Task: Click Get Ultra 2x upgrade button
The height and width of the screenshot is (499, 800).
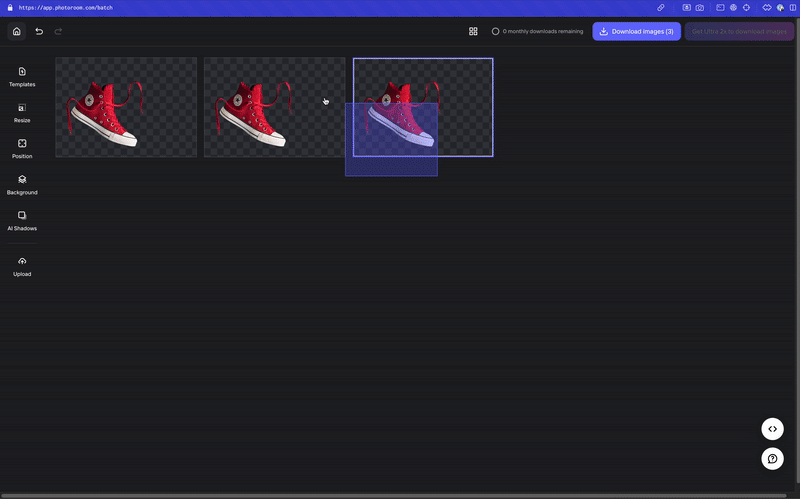Action: coord(739,31)
